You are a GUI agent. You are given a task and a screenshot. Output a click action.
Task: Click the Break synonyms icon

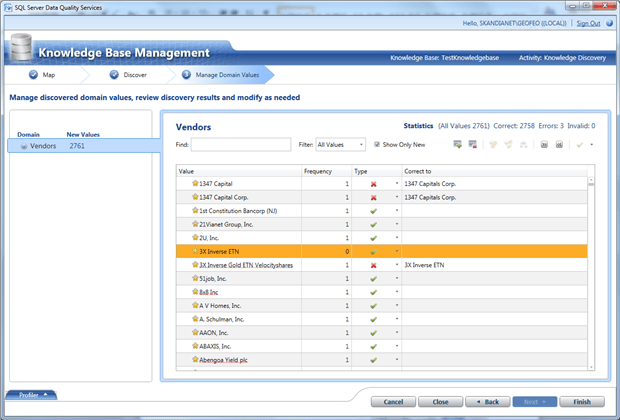tap(508, 144)
